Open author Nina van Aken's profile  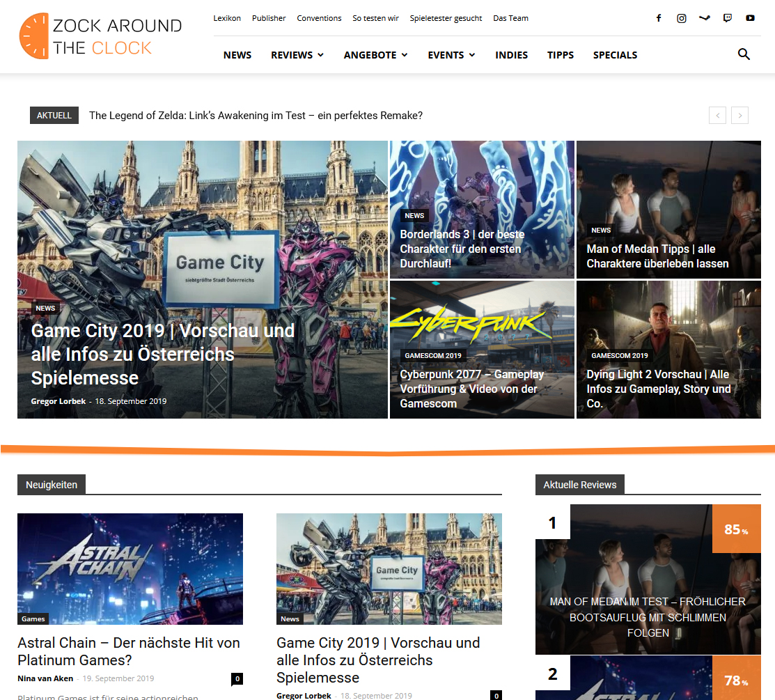pyautogui.click(x=45, y=678)
